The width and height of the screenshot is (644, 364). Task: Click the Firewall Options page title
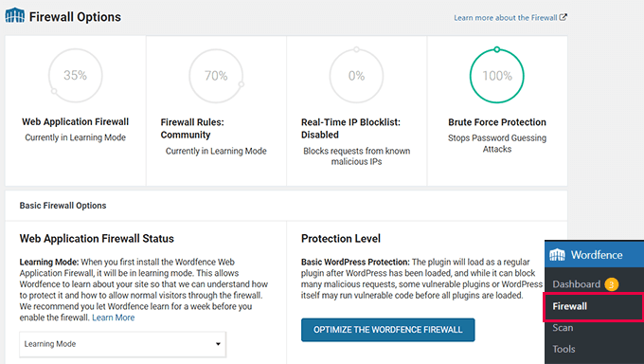coord(75,17)
